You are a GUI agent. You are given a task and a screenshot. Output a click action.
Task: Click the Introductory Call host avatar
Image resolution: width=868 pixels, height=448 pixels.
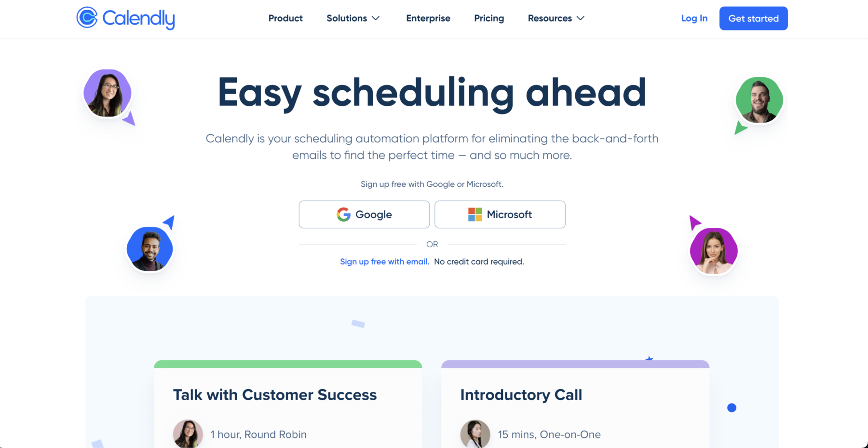(x=475, y=434)
